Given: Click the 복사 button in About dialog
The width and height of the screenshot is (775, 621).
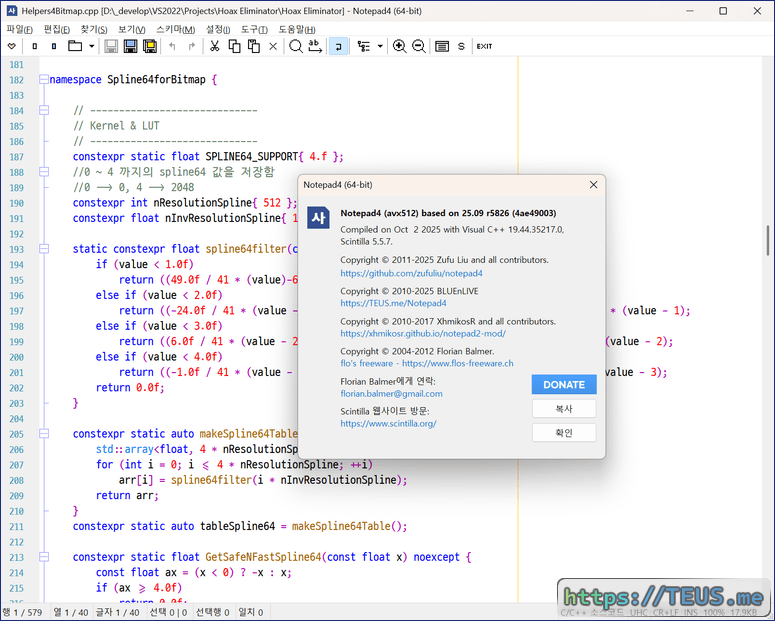Looking at the screenshot, I should click(x=564, y=409).
